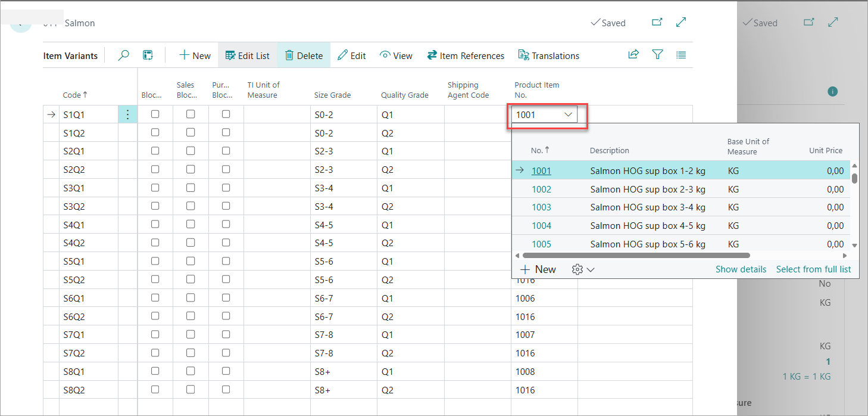Click New in the lookup dropdown
This screenshot has height=416, width=868.
[538, 269]
